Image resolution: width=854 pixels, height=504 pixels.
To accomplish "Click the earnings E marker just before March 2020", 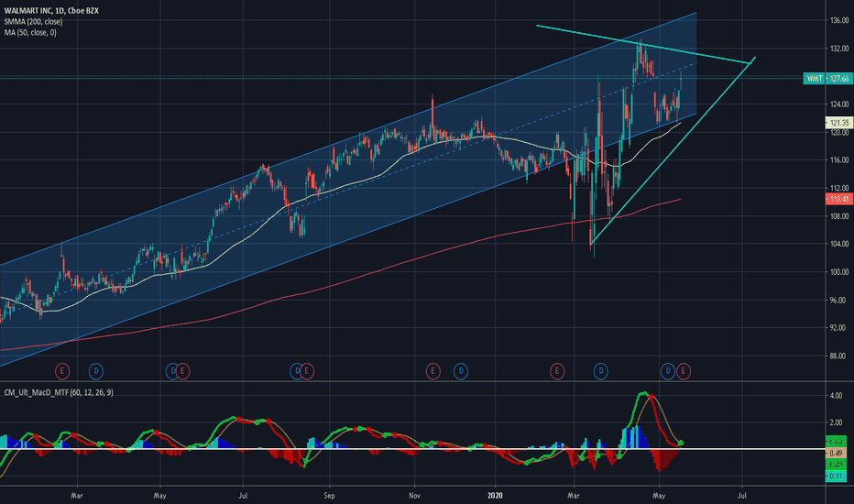I will click(x=557, y=372).
